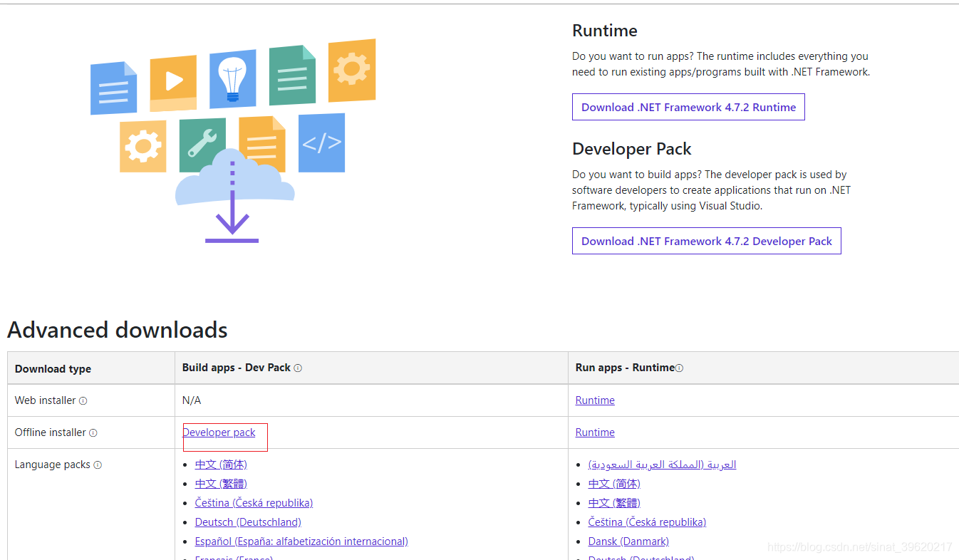Click the Developer Pack section heading
959x560 pixels.
632,149
